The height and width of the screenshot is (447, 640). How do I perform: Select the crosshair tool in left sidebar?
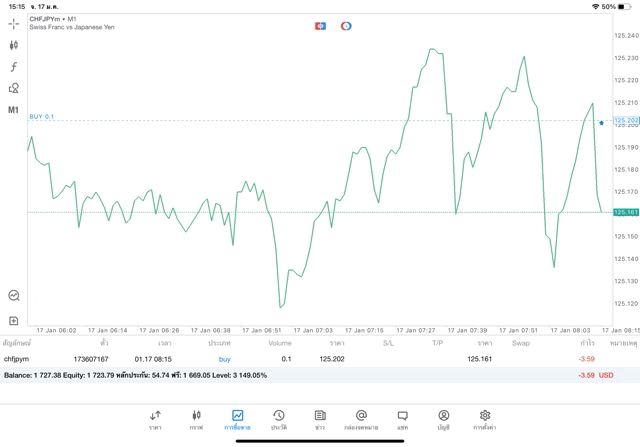click(14, 23)
